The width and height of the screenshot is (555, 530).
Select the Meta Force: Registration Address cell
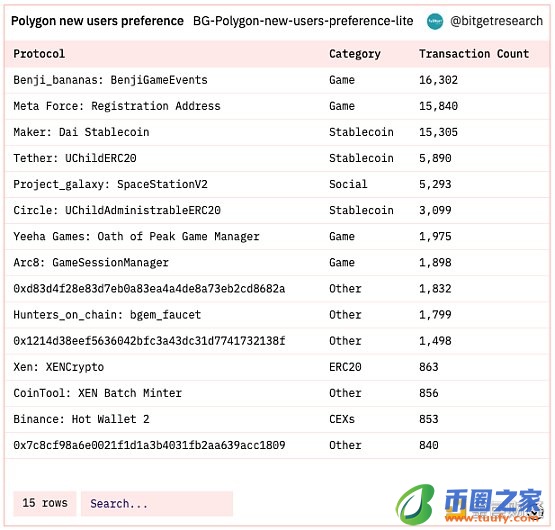tap(117, 106)
